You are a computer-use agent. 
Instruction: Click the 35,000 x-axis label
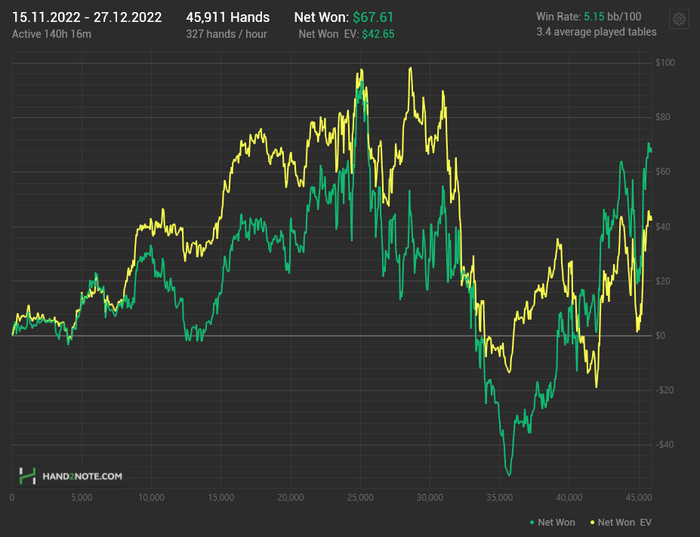(500, 498)
